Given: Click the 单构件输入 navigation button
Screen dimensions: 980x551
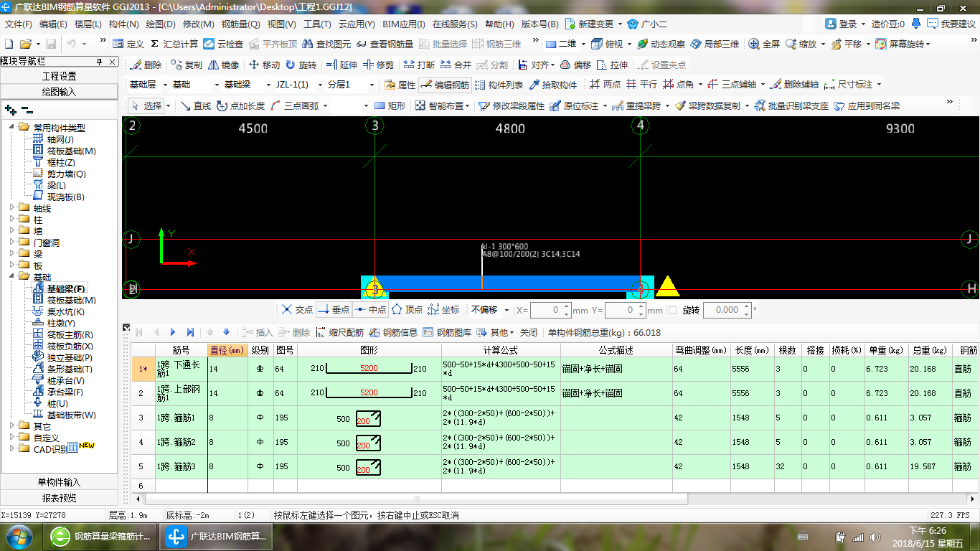Looking at the screenshot, I should (x=59, y=482).
